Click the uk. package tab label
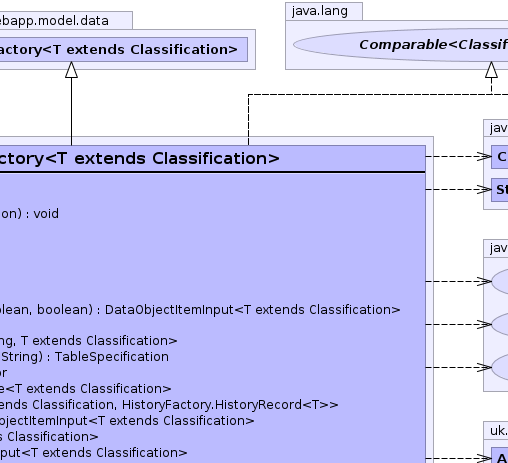This screenshot has width=508, height=463. pos(499,431)
